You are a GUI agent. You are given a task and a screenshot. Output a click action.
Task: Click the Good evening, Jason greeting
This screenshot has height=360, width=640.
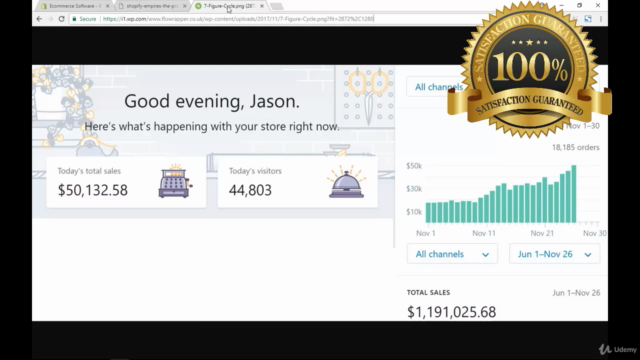212,101
